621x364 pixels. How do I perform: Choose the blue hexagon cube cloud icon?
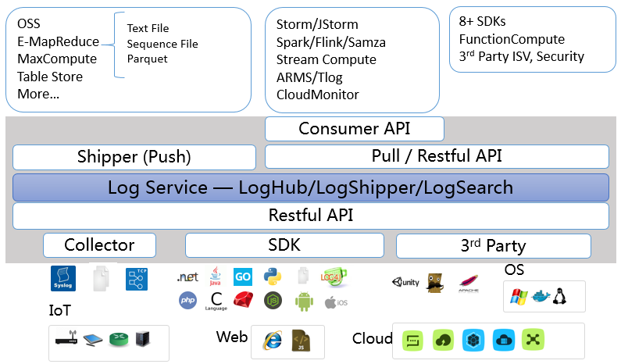[473, 340]
